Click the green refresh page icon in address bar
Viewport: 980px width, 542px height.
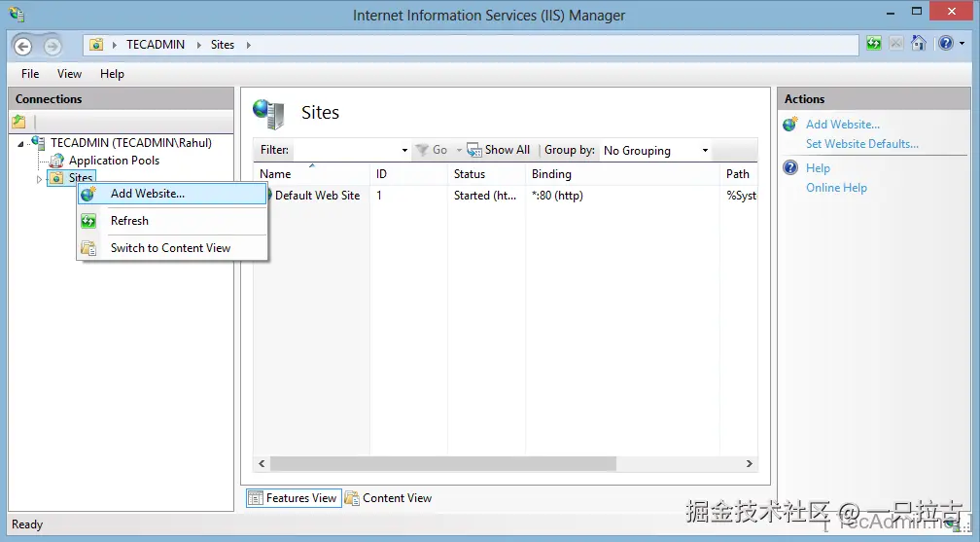pos(874,43)
